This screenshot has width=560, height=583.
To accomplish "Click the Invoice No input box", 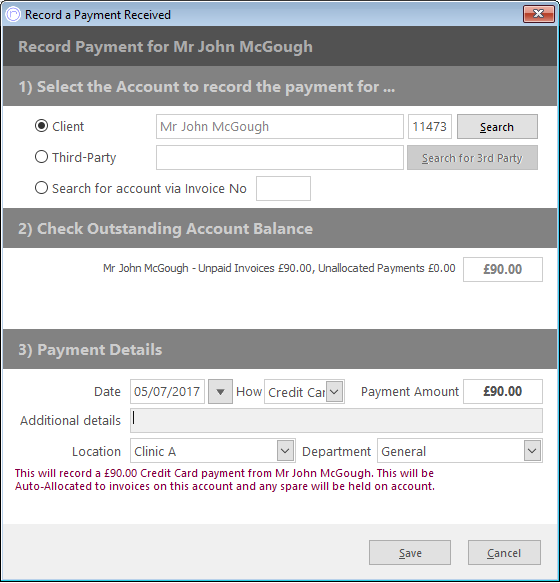I will point(283,189).
